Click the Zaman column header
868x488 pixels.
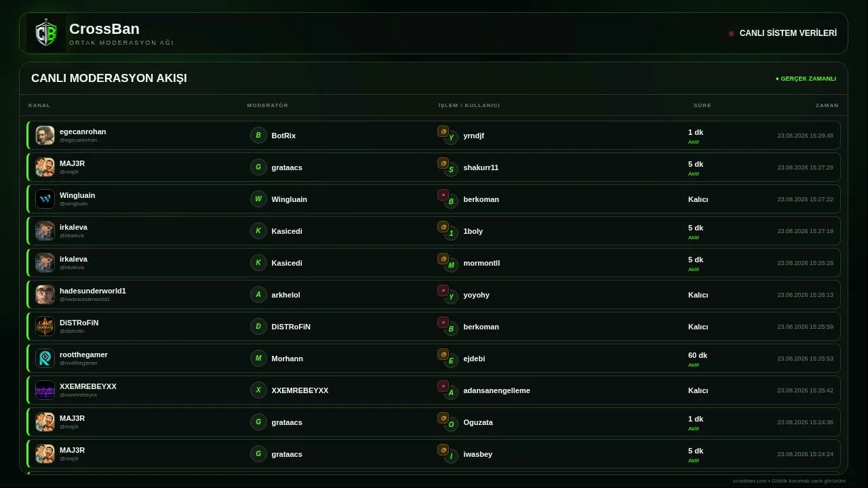point(827,105)
